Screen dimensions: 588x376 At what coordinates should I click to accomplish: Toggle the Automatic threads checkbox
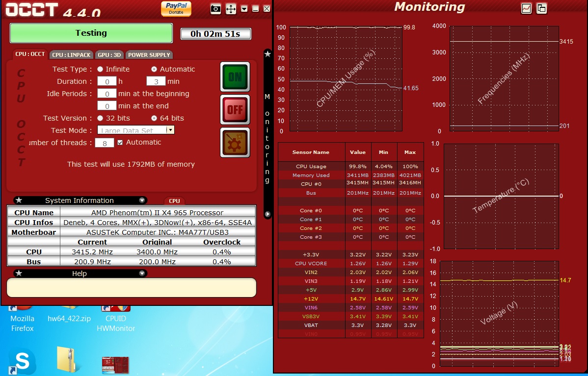click(x=120, y=142)
